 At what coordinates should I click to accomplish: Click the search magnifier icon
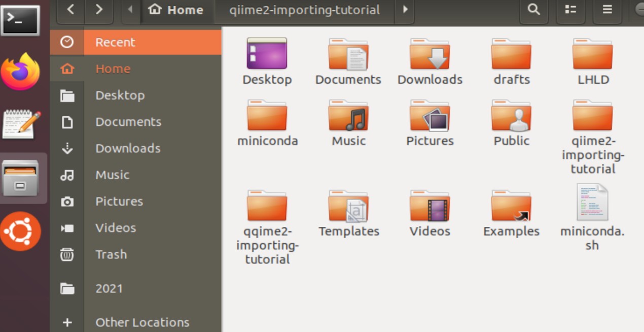point(533,10)
